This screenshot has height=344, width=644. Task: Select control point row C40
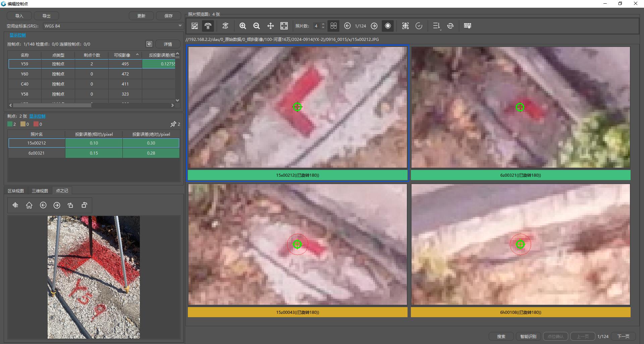pos(92,84)
